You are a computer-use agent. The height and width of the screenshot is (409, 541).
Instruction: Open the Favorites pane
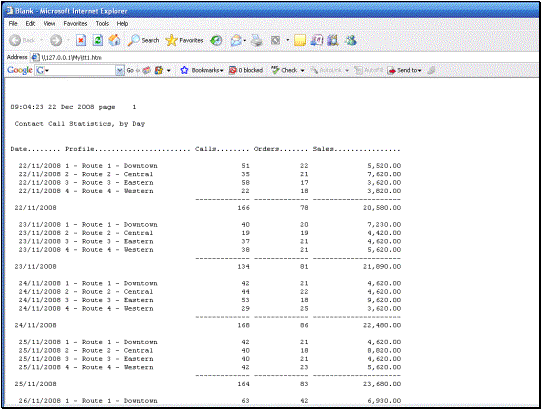[184, 41]
